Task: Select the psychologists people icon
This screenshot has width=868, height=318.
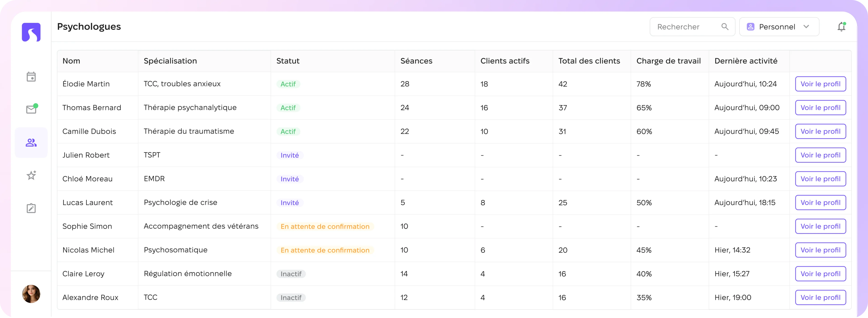Action: point(31,142)
